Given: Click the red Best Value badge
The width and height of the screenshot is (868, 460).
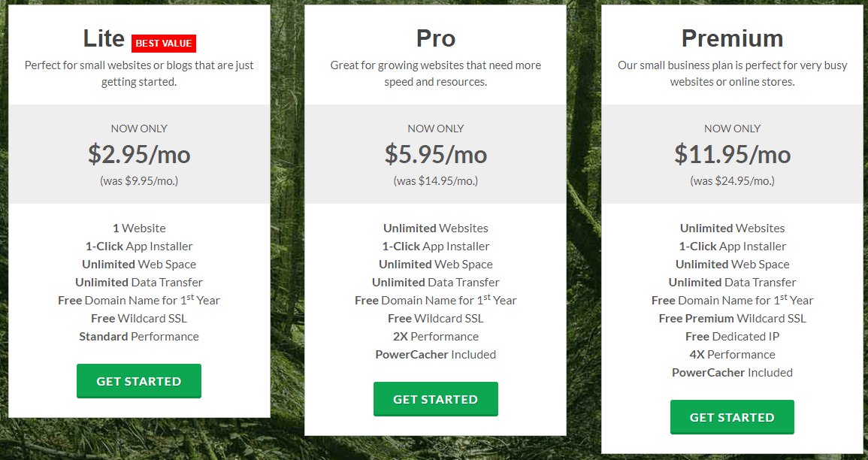Looking at the screenshot, I should [164, 43].
